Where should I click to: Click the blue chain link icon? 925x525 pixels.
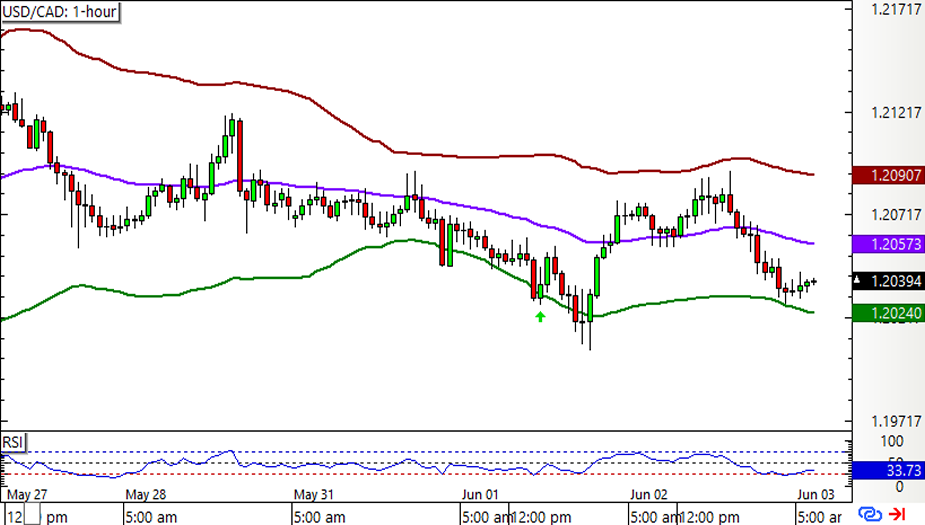click(870, 514)
